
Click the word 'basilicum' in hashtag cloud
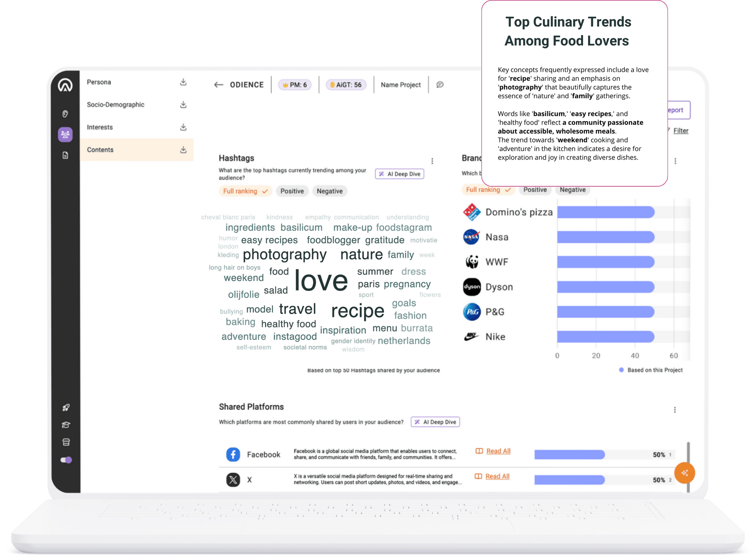[x=301, y=228]
